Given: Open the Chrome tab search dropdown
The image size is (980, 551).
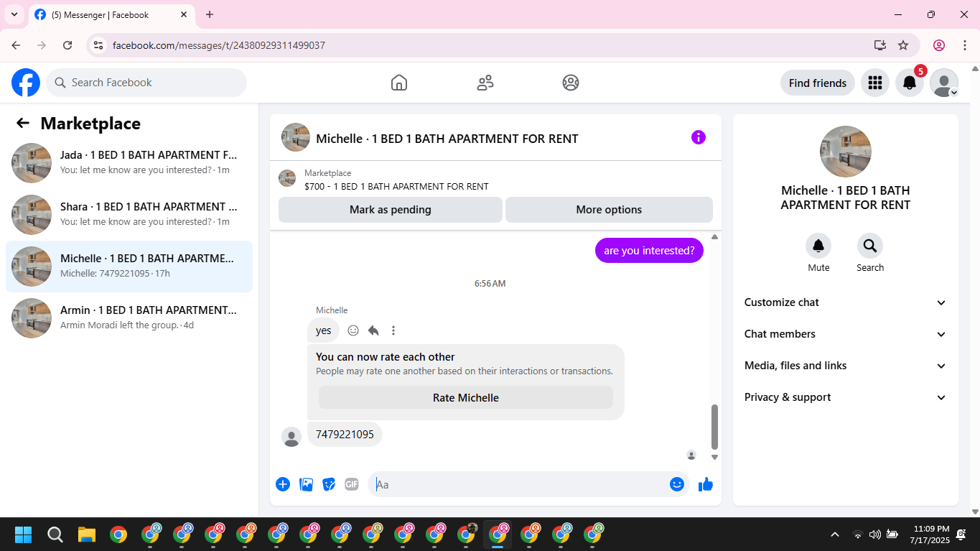Looking at the screenshot, I should pos(14,14).
